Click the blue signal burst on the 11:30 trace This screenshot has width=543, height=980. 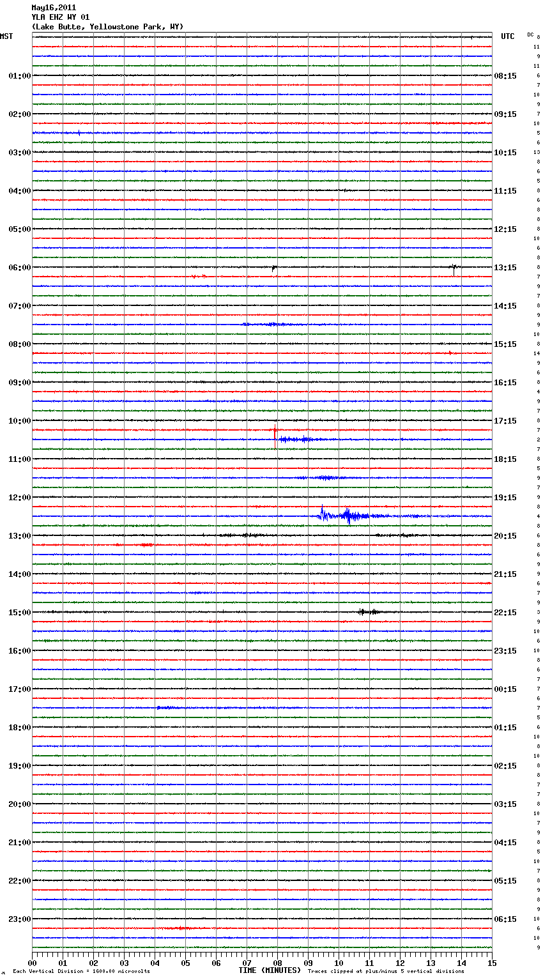[x=325, y=478]
